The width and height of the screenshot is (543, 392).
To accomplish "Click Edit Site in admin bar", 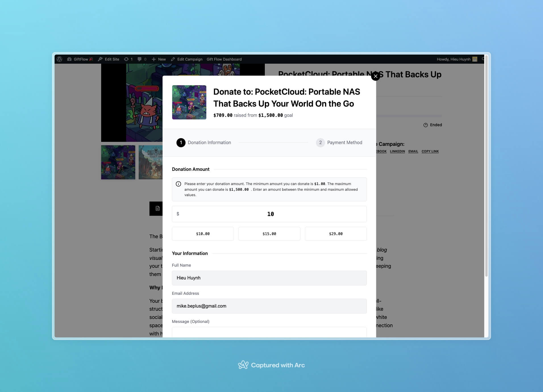I will pos(109,59).
